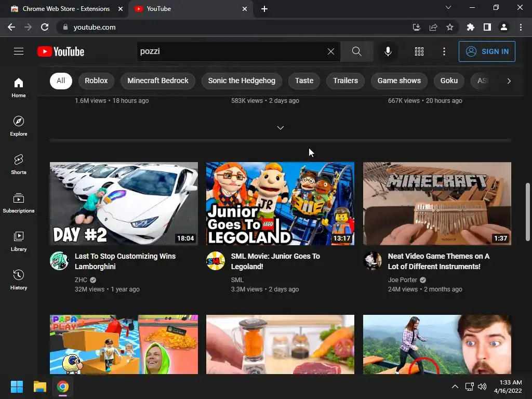
Task: Open Library in the sidebar
Action: (x=19, y=241)
